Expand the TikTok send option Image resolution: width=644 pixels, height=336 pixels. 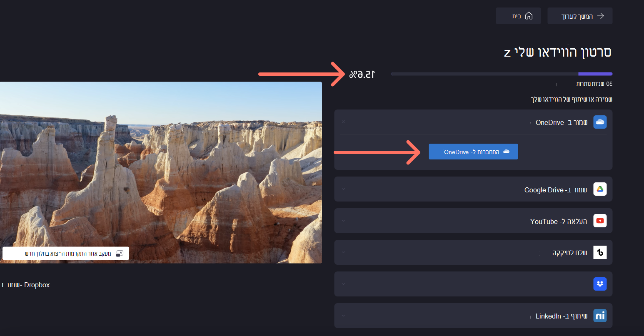(343, 252)
